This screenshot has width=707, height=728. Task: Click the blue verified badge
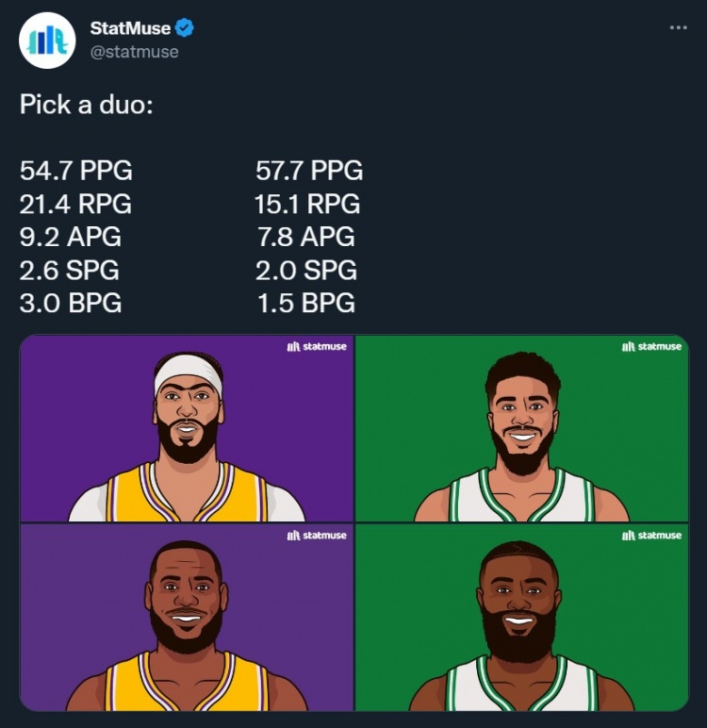coord(185,28)
